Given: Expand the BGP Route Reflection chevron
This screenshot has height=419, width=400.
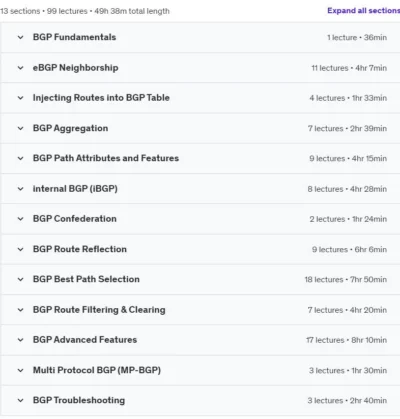Looking at the screenshot, I should [21, 249].
